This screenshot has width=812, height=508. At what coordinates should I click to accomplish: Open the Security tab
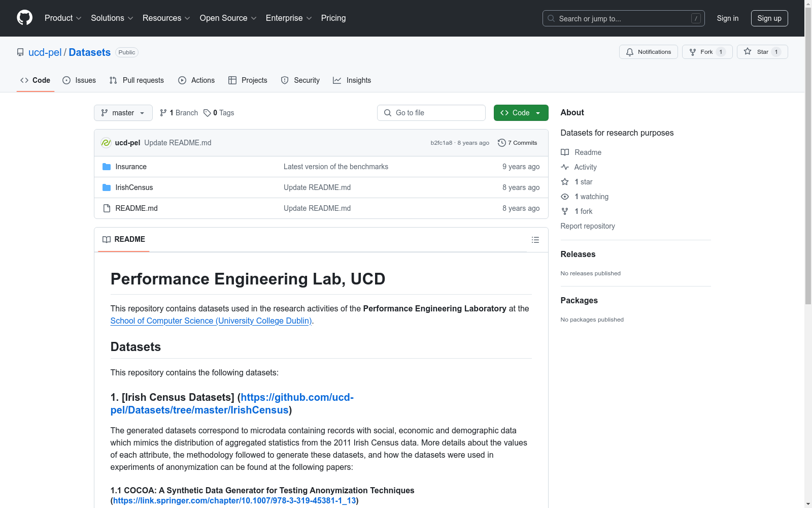pyautogui.click(x=300, y=80)
